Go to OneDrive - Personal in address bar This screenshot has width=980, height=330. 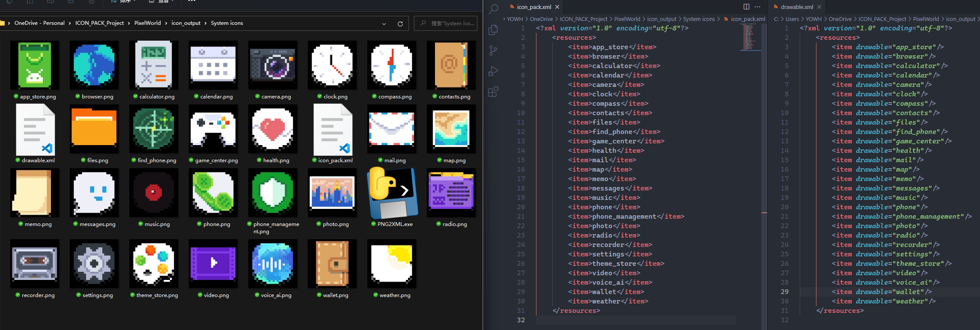pyautogui.click(x=39, y=23)
